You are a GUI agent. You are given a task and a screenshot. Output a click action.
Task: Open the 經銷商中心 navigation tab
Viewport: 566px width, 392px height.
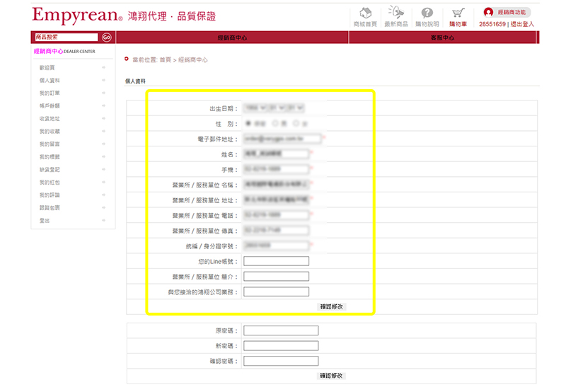pyautogui.click(x=231, y=38)
